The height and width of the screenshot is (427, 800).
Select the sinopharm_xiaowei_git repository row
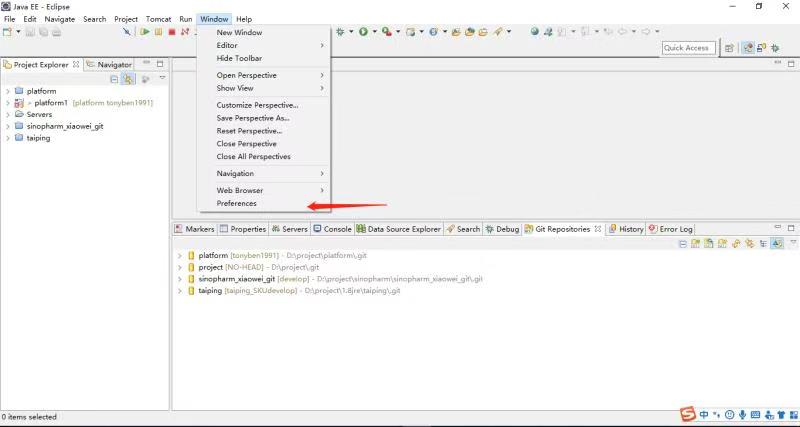click(335, 279)
